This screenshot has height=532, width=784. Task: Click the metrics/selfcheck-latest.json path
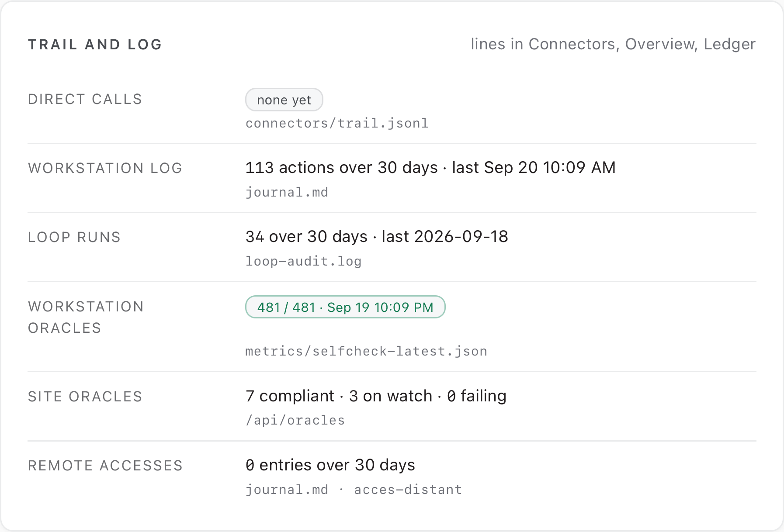click(x=366, y=351)
